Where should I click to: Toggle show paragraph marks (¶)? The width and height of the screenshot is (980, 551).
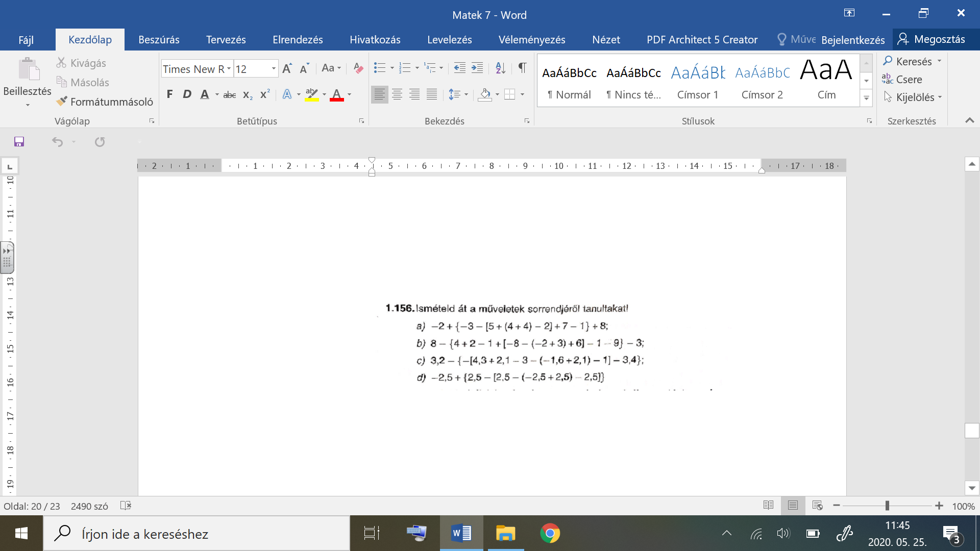(x=522, y=68)
